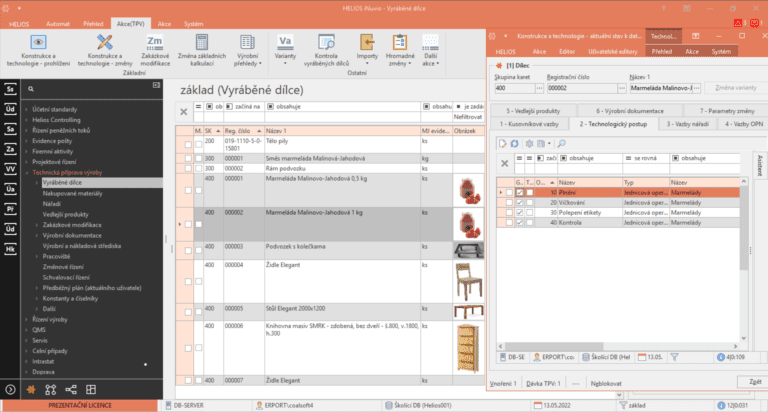Click the search icon in navigation panel

[x=31, y=89]
